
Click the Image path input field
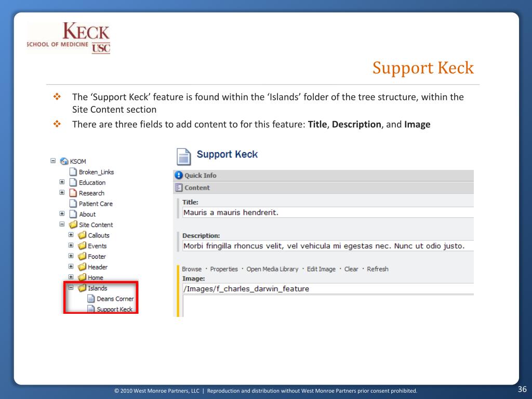pyautogui.click(x=328, y=288)
